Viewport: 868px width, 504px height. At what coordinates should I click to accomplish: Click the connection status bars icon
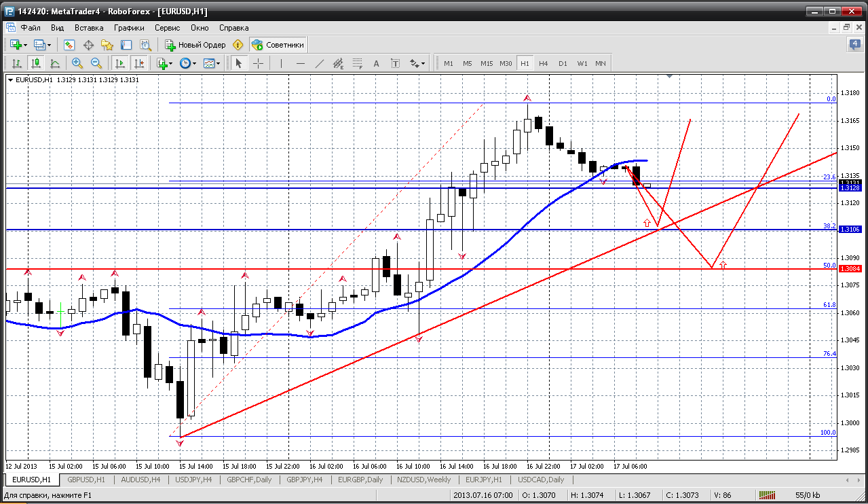pyautogui.click(x=768, y=495)
